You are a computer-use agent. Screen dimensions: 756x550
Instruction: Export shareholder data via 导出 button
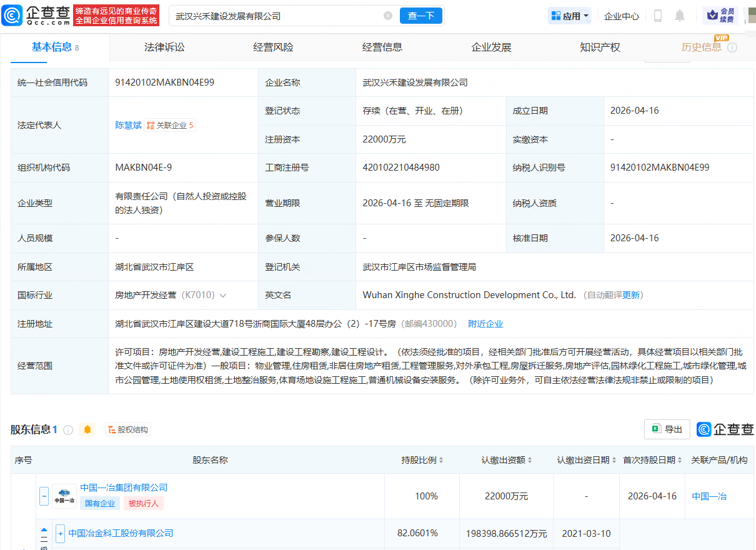(667, 429)
